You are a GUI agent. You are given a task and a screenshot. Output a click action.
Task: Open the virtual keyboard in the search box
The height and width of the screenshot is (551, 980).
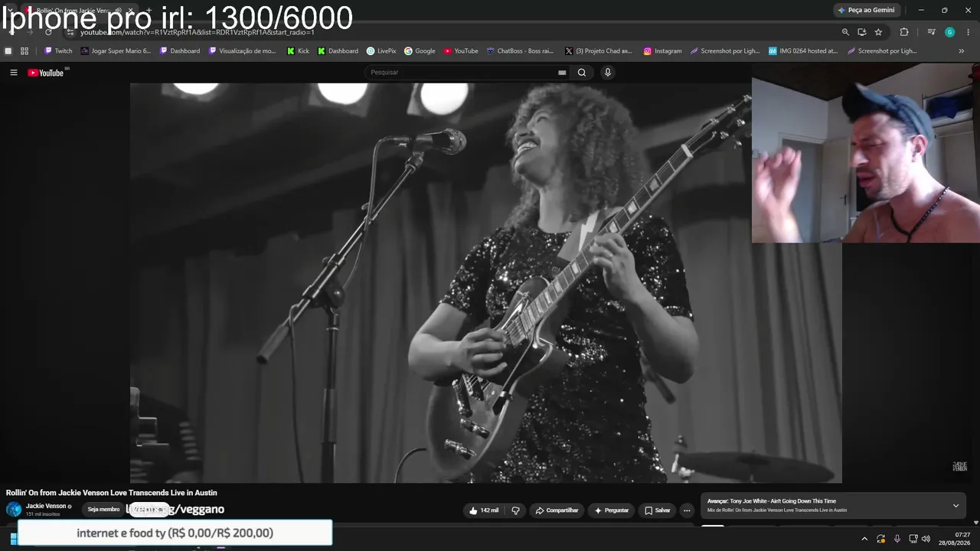point(562,73)
